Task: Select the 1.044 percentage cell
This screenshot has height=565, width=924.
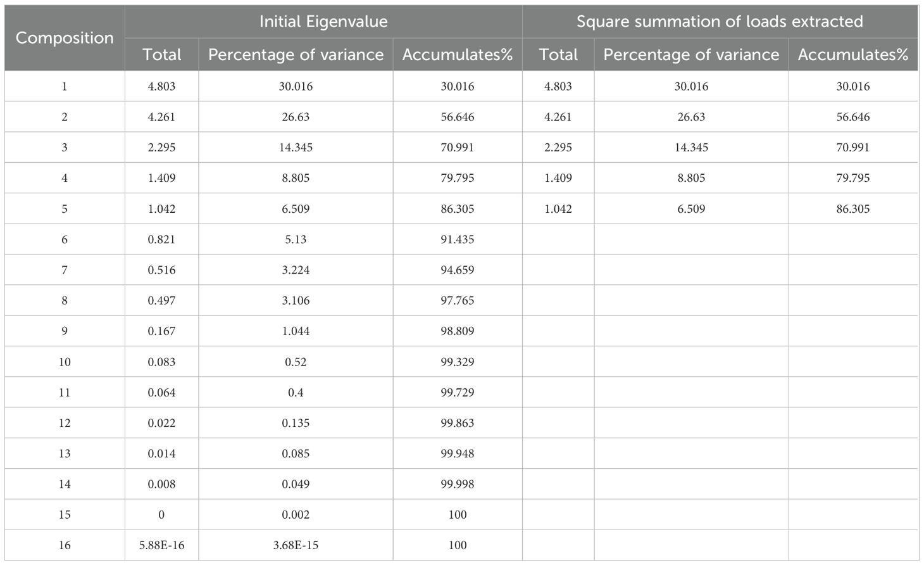Action: pos(296,331)
